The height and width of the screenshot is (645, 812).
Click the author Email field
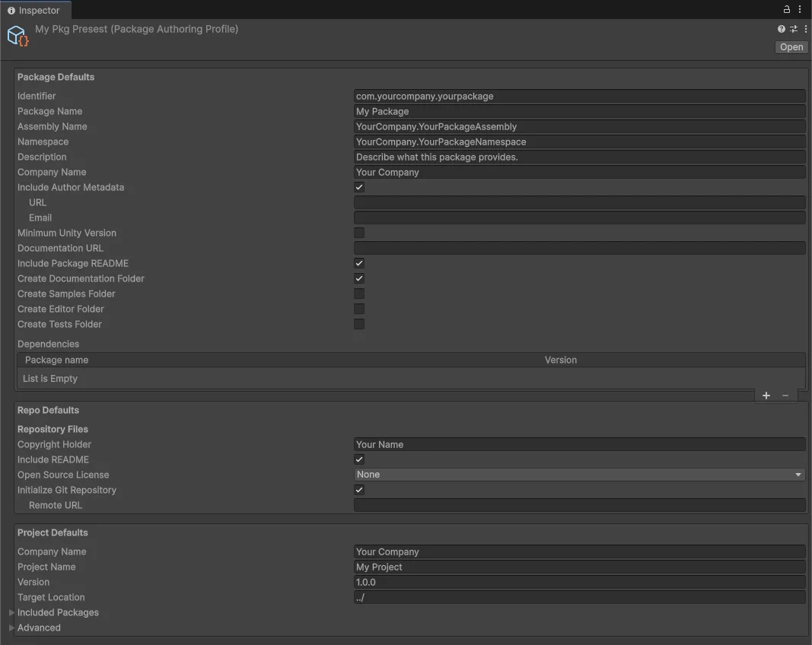click(579, 218)
